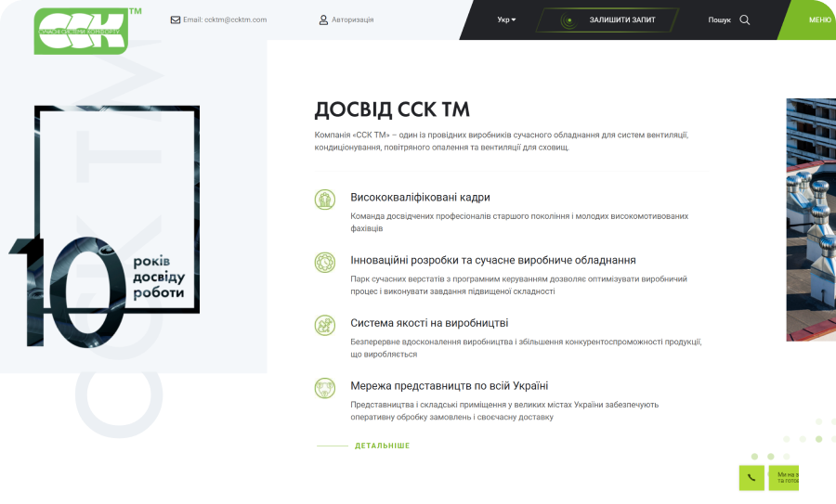Click the CCK TM logo
836x504 pixels.
(x=87, y=31)
